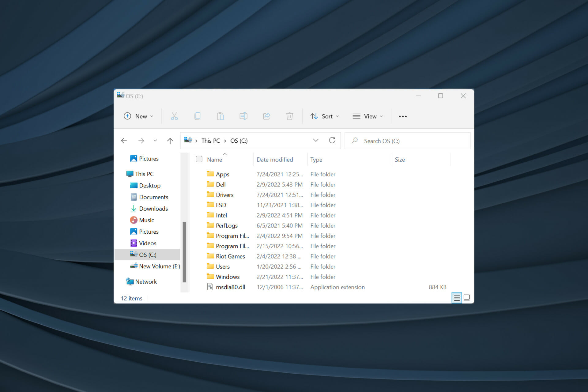The width and height of the screenshot is (588, 392).
Task: Open the See more three-dots menu
Action: [x=403, y=116]
